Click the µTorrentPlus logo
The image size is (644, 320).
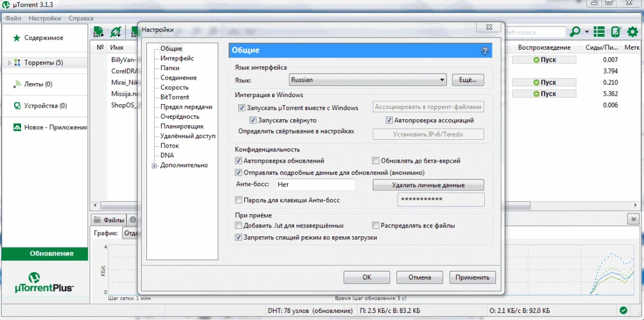(44, 282)
